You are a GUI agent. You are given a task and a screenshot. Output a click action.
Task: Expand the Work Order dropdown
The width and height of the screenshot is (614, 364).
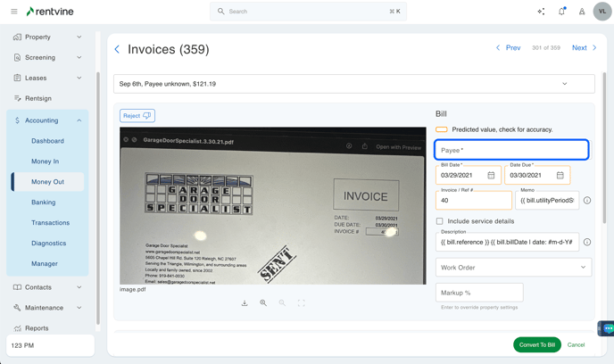(513, 267)
